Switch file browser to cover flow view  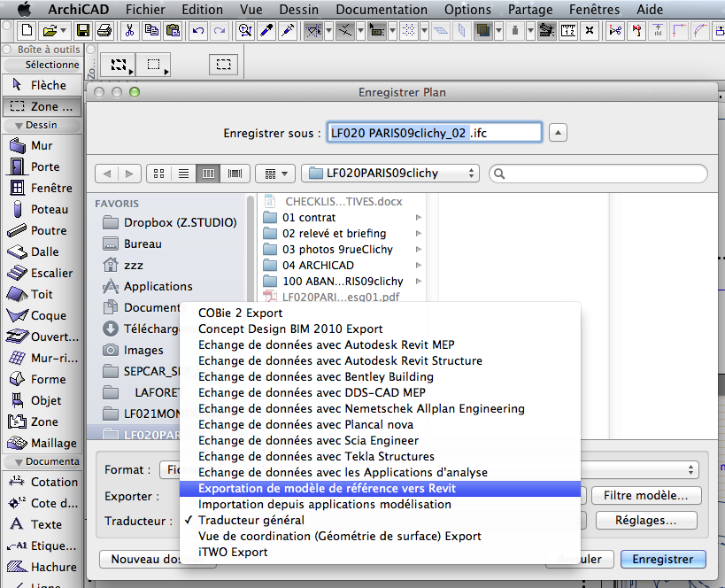(235, 174)
